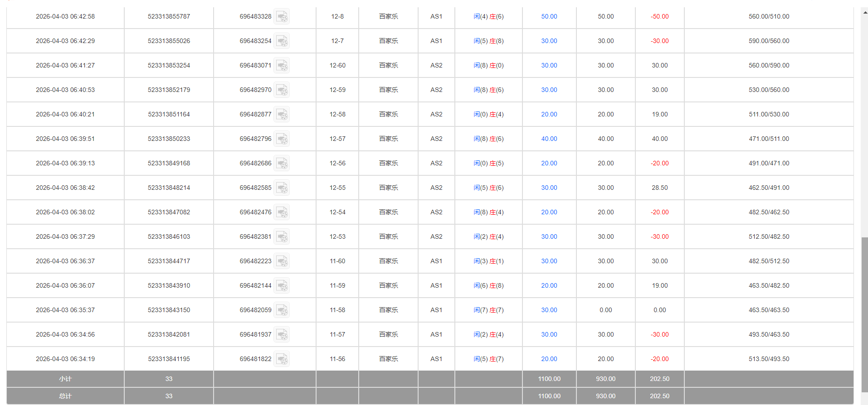Open video icon beside 696482686

point(282,164)
